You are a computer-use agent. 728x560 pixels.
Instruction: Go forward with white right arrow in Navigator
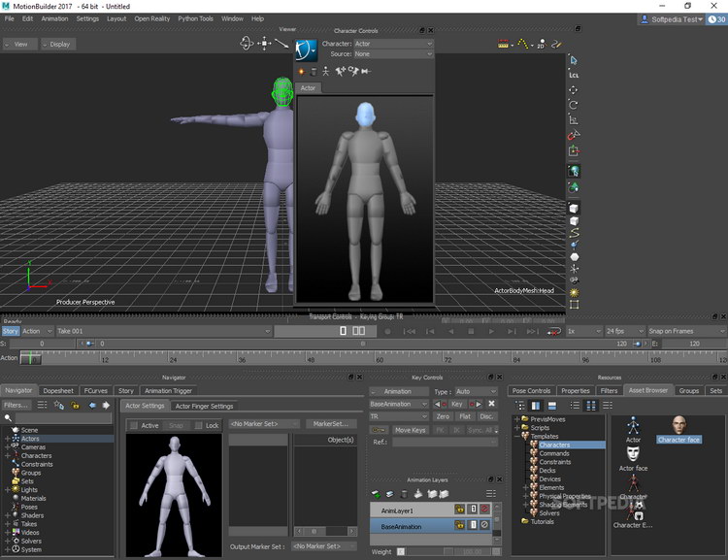pyautogui.click(x=107, y=405)
